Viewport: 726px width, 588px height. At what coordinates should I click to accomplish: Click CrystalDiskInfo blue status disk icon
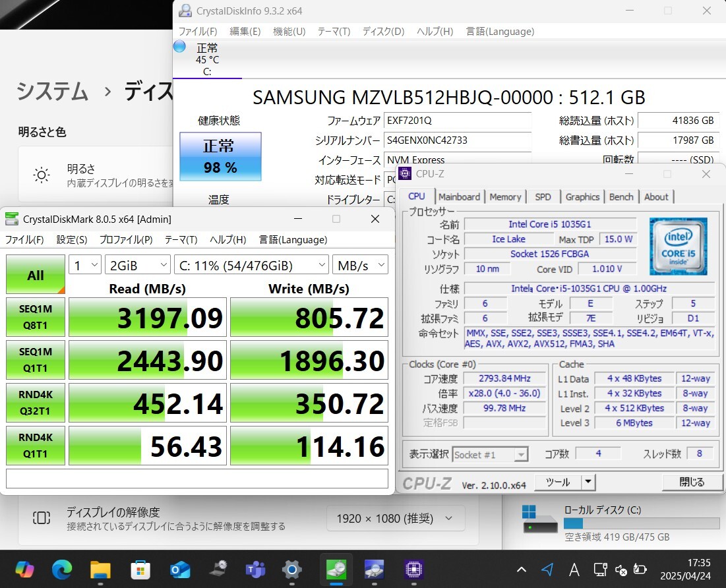[179, 46]
